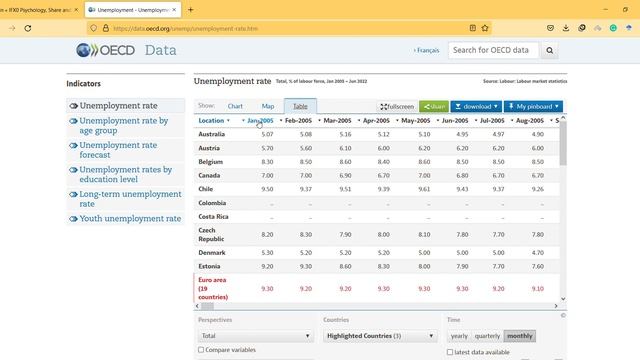Click the magnifier search icon button
Viewport: 640px width, 360px height.
click(x=549, y=50)
